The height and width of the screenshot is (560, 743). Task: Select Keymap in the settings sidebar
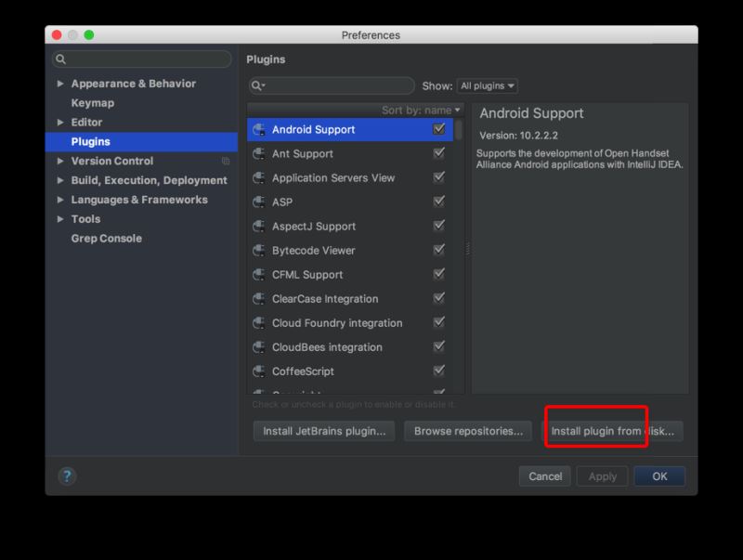[x=93, y=103]
